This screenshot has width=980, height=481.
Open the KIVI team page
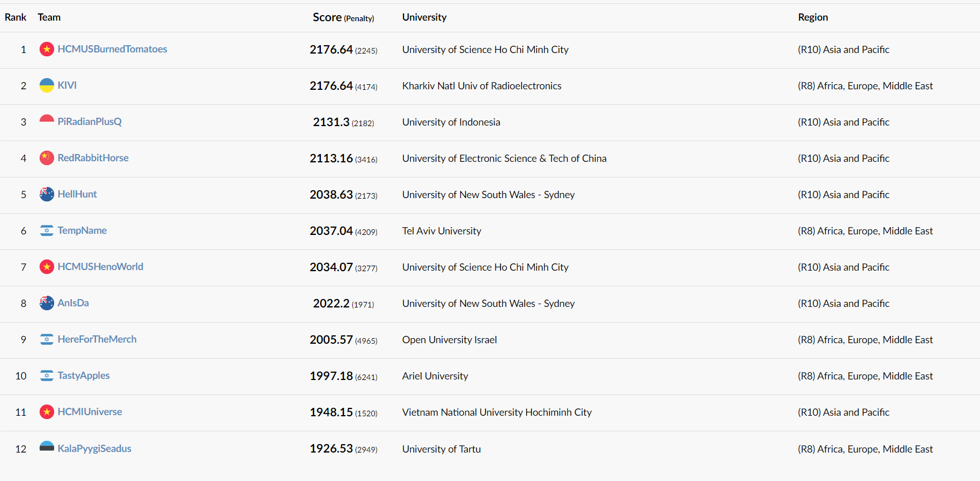coord(67,85)
